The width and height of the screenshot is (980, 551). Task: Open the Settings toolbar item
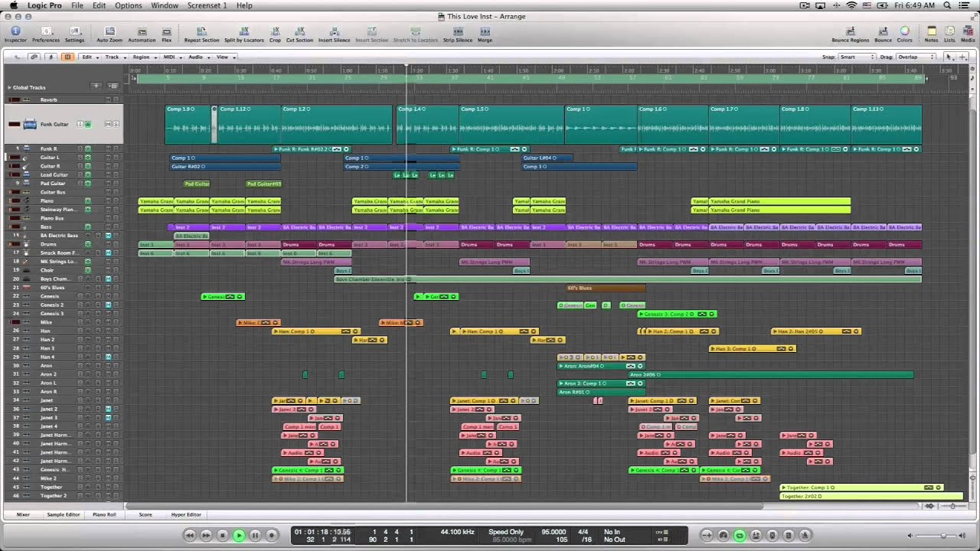tap(74, 34)
